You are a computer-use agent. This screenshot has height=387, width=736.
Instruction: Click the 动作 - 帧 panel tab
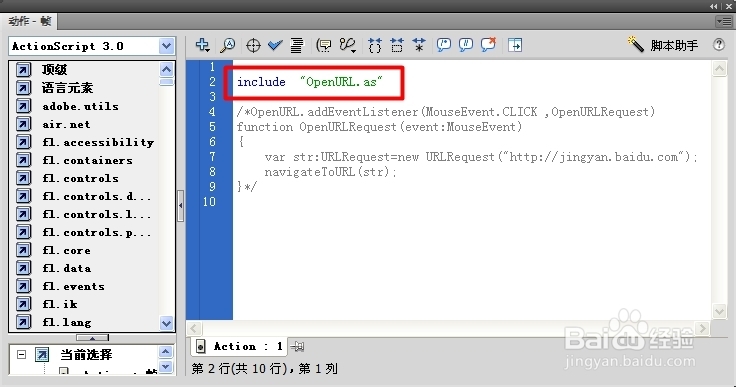coord(29,21)
